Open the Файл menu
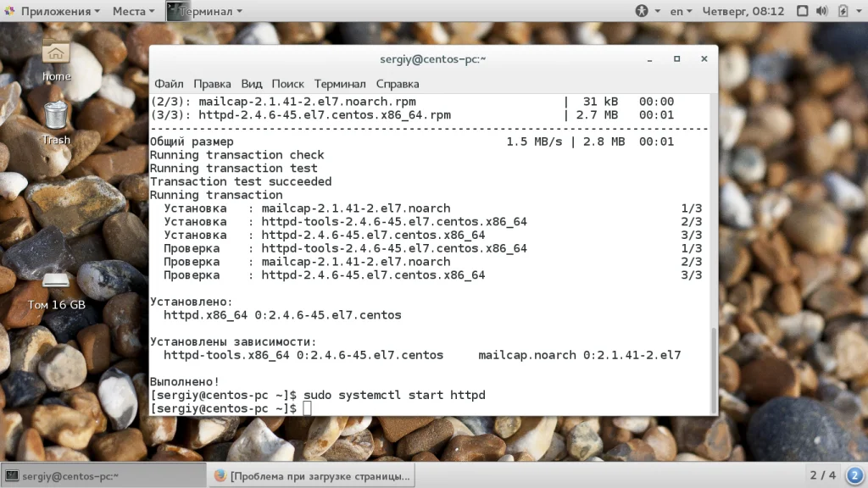The height and width of the screenshot is (488, 868). pyautogui.click(x=169, y=84)
